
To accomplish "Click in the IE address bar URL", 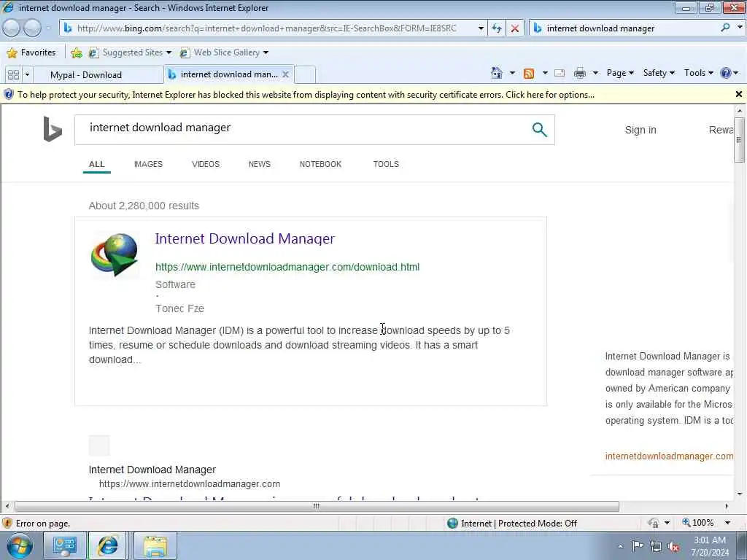I will [x=267, y=28].
